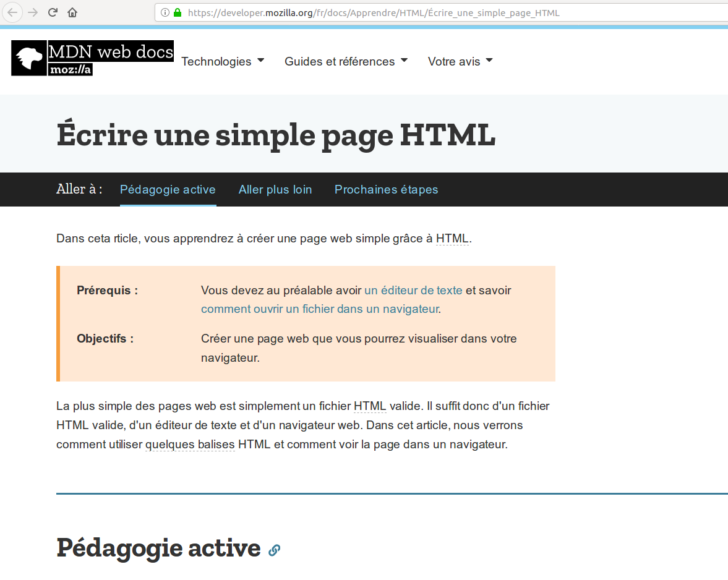Viewport: 728px width, 580px height.
Task: Jump to the Pédagogie active section tab
Action: point(168,189)
